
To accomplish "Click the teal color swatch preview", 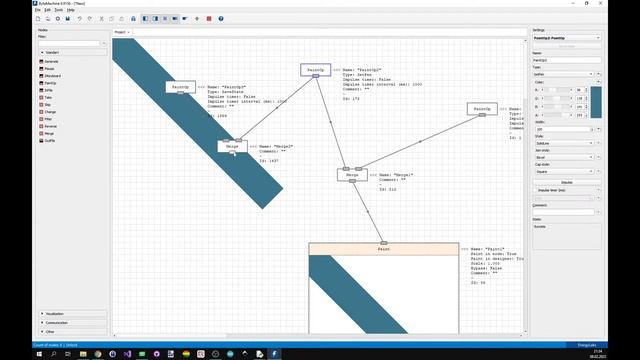I will [x=596, y=102].
